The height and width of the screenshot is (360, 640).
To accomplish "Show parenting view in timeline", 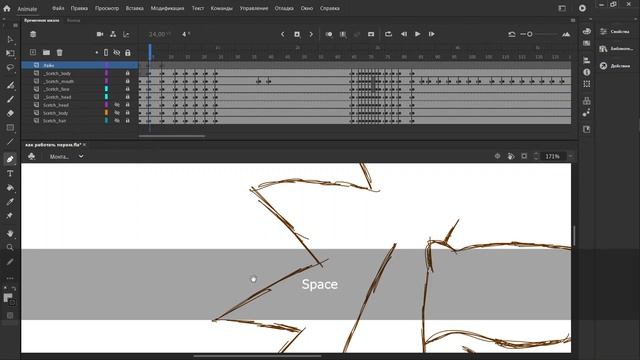I will 113,34.
